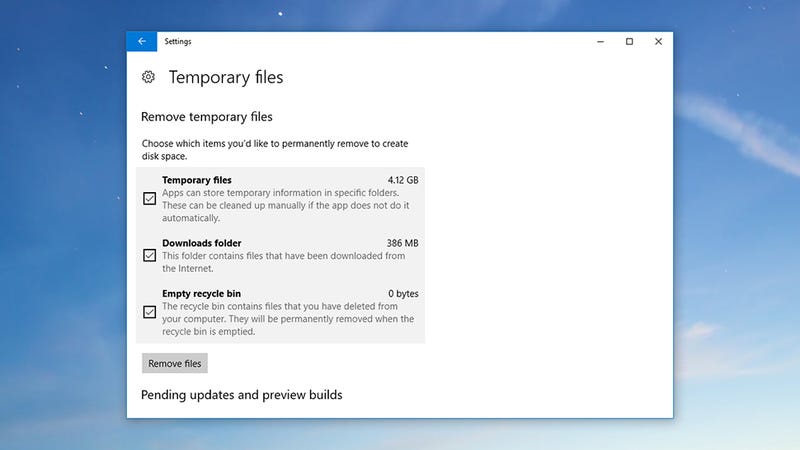Click the '386 MB' size value
This screenshot has width=800, height=450.
click(x=402, y=243)
